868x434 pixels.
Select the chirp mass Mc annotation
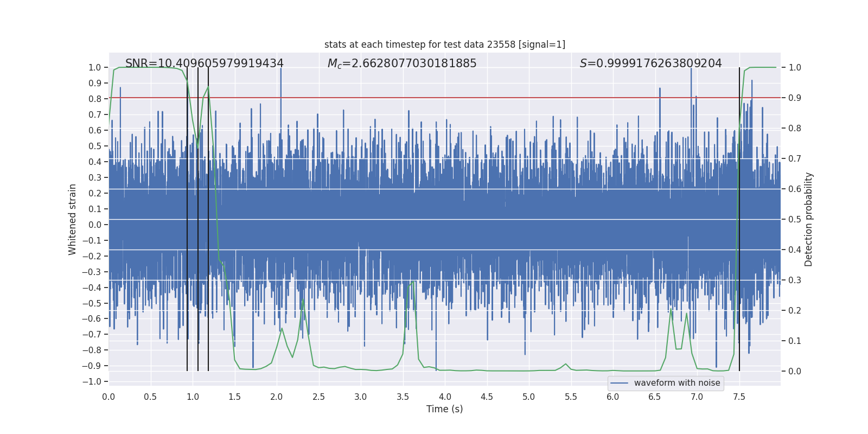pyautogui.click(x=401, y=63)
